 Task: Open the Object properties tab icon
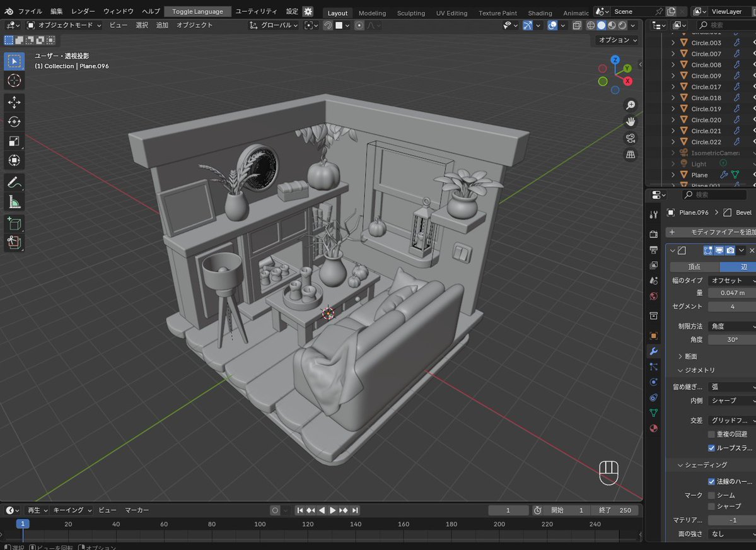[654, 336]
